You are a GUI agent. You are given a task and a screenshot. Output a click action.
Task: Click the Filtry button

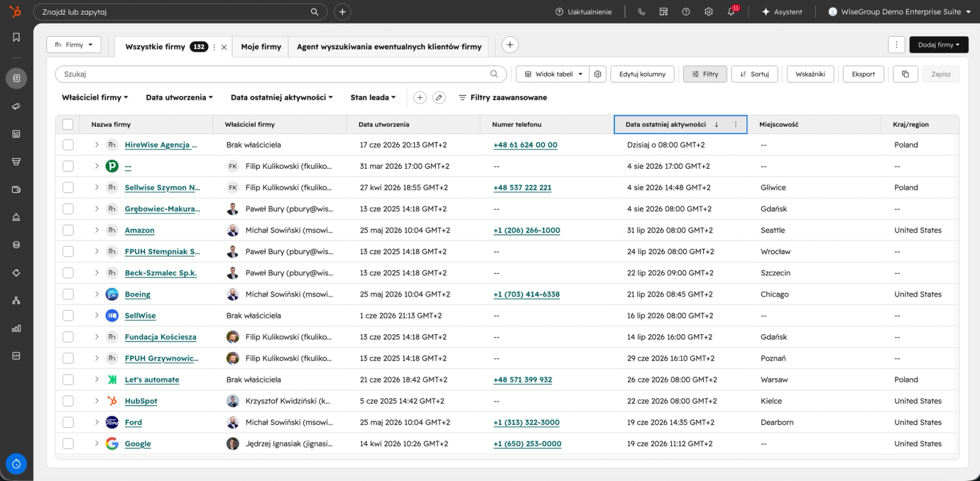(x=705, y=74)
